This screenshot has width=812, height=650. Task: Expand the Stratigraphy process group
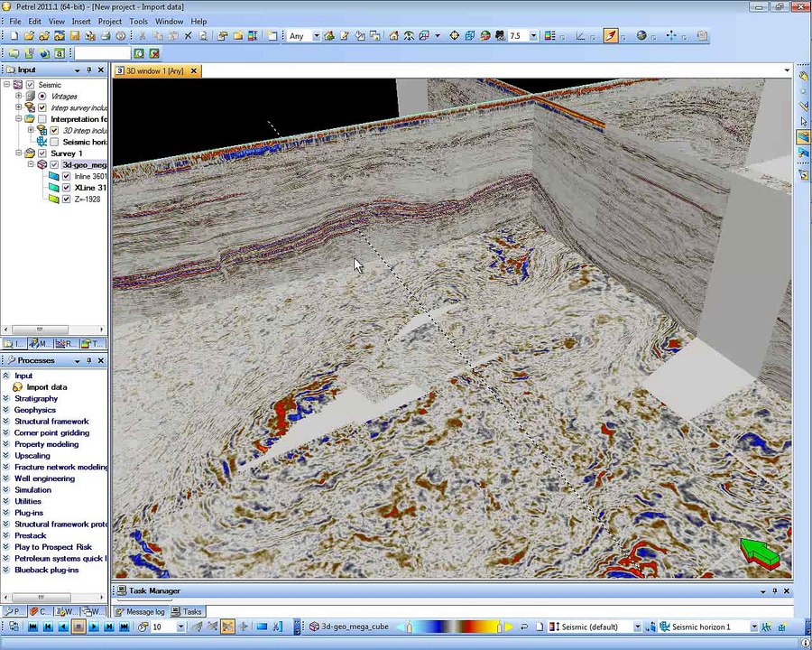coord(6,399)
